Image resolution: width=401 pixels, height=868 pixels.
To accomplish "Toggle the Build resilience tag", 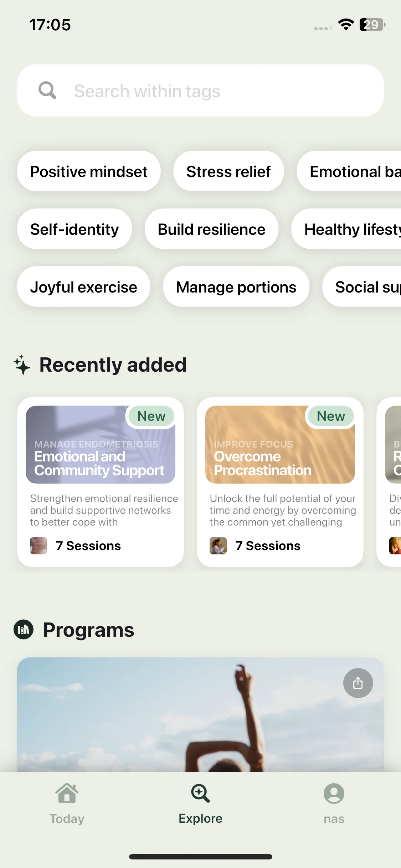I will (x=211, y=229).
